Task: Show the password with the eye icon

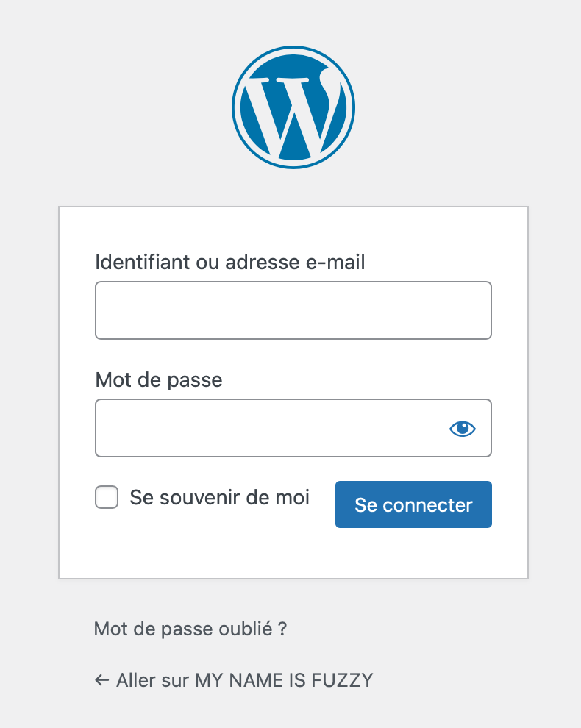Action: coord(463,428)
